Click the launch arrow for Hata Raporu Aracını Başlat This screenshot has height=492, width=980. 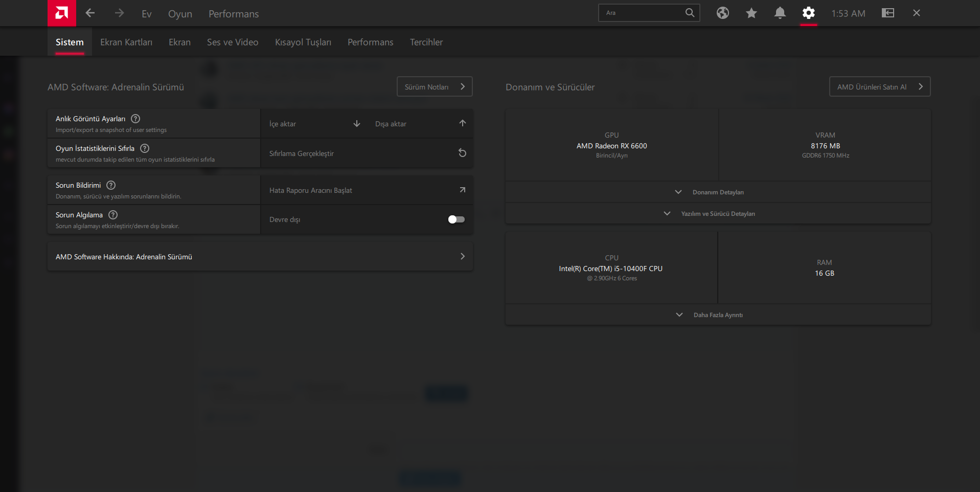462,190
